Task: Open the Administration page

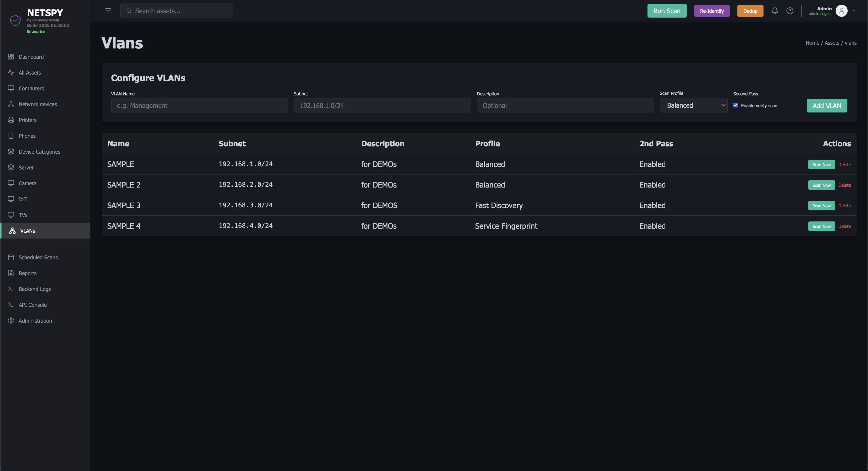Action: pos(45,321)
